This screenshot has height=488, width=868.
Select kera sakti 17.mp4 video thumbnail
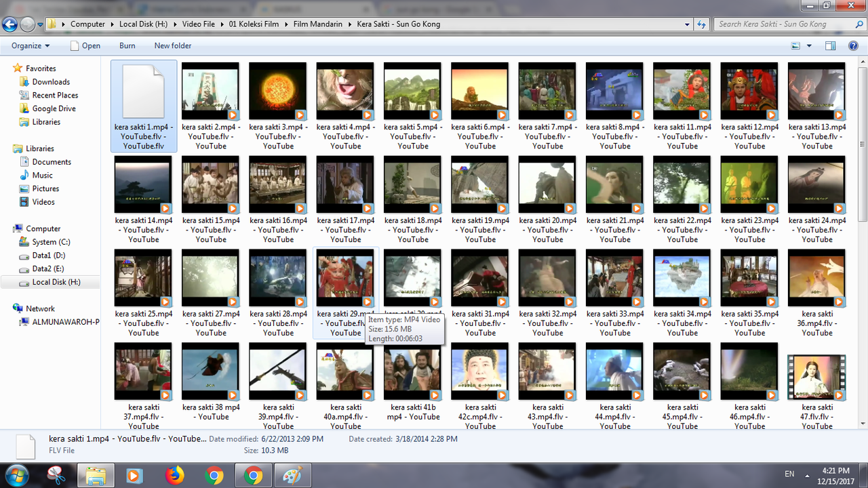pyautogui.click(x=345, y=184)
